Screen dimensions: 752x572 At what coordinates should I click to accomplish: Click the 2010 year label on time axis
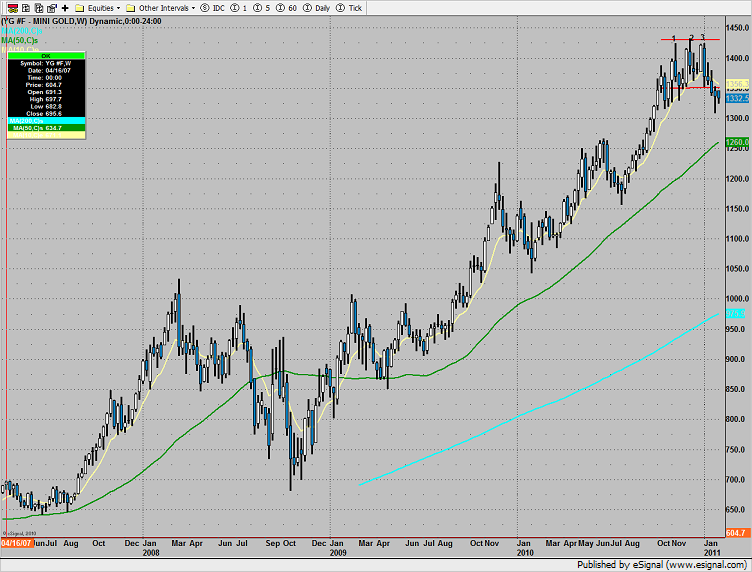click(x=525, y=553)
